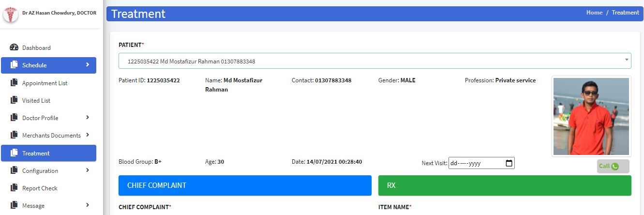Click the Appointment List document icon
The height and width of the screenshot is (215, 644).
(14, 83)
